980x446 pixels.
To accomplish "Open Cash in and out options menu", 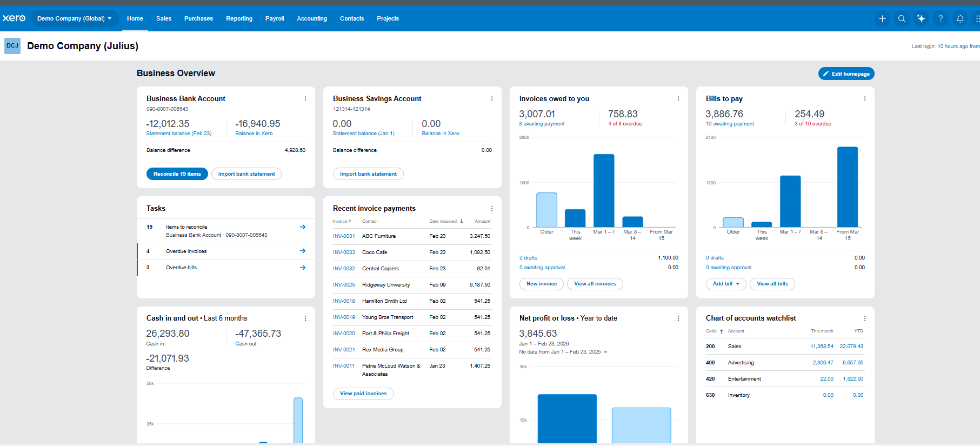I will 305,318.
